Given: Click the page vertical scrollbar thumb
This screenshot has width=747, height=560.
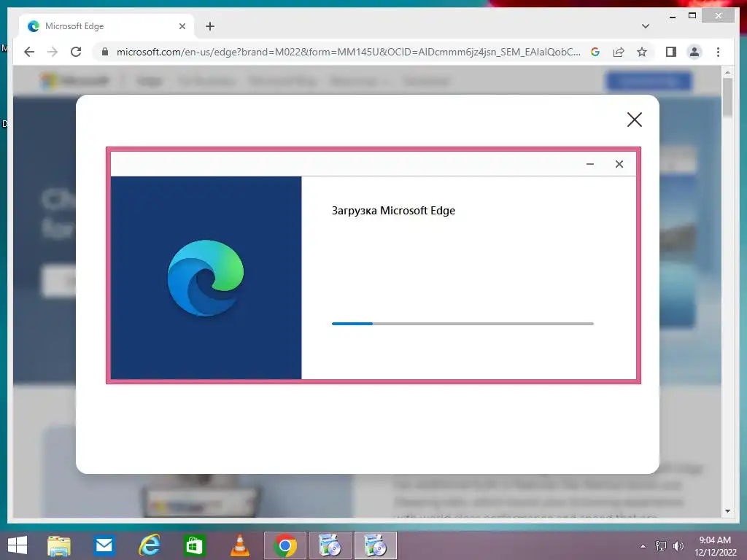Looking at the screenshot, I should coord(727,97).
